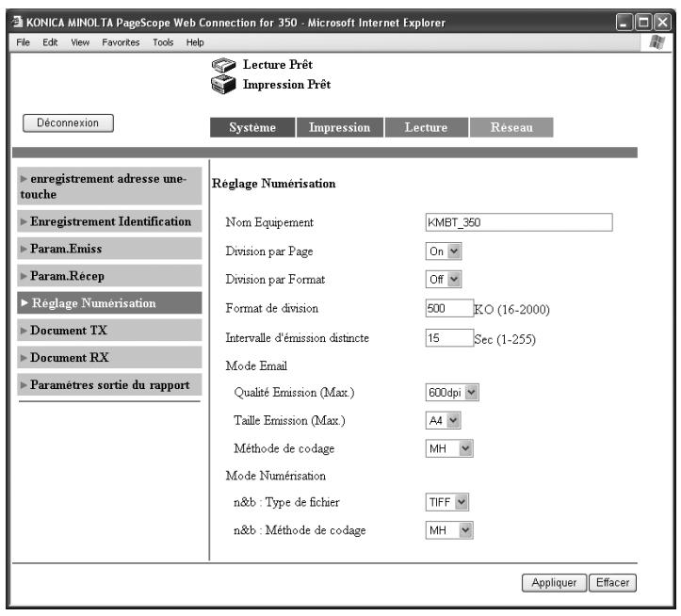This screenshot has height=616, width=681.
Task: Select Réglage Numérisation in the sidebar
Action: 109,302
